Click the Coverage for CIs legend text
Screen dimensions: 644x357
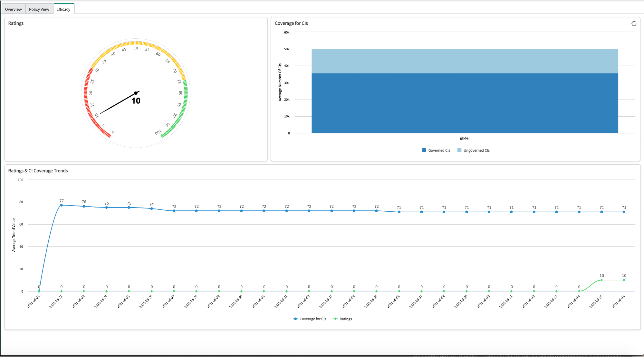312,319
